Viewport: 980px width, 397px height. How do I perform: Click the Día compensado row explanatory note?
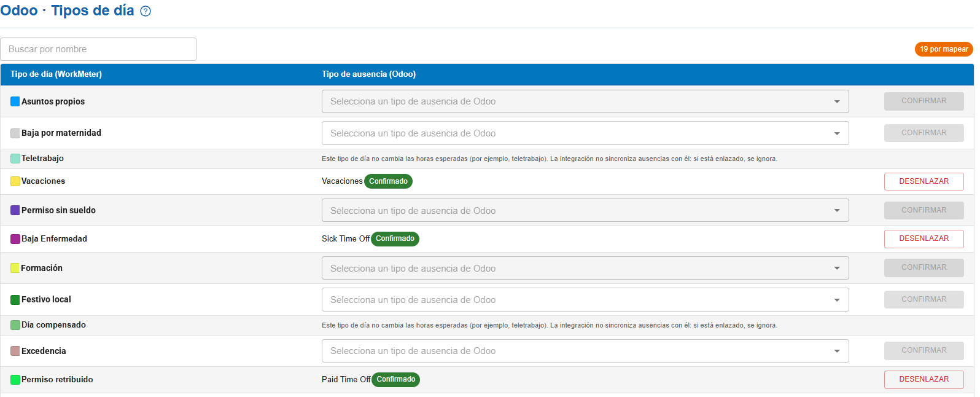click(550, 325)
